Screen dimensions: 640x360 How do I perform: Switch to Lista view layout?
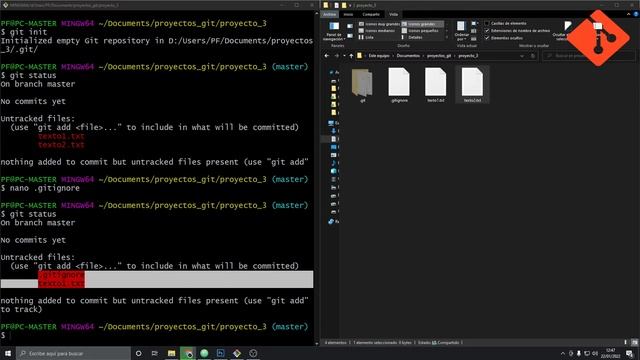click(366, 37)
